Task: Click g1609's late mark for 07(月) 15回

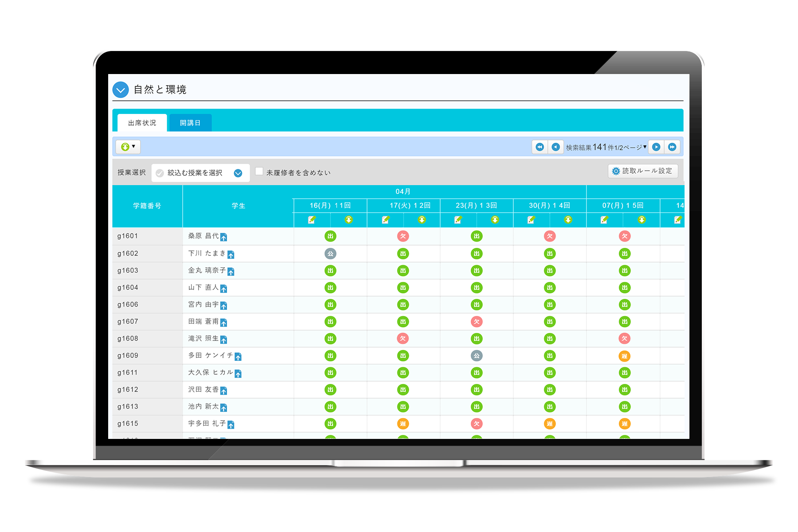Action: tap(624, 356)
